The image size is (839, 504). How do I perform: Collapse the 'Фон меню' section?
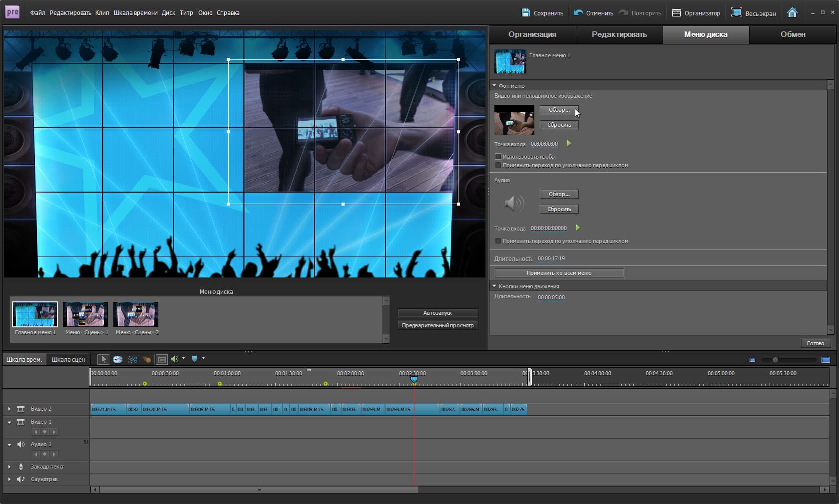(494, 86)
